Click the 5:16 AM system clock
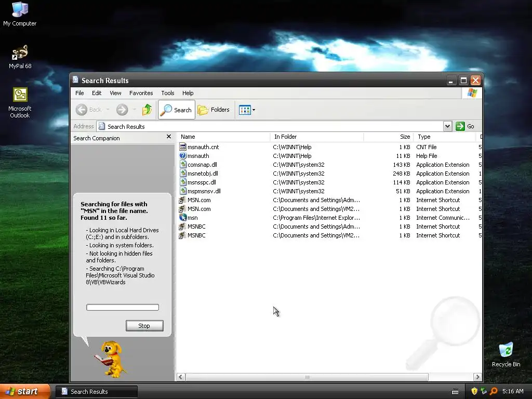This screenshot has height=399, width=532. [x=513, y=391]
